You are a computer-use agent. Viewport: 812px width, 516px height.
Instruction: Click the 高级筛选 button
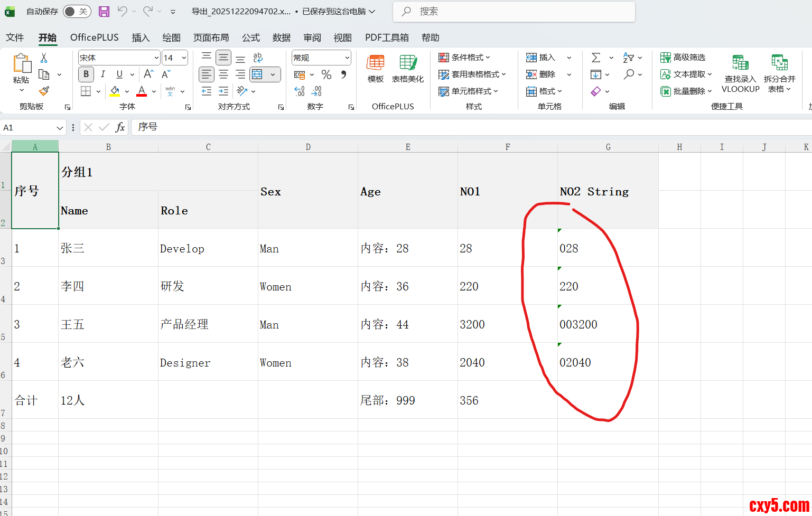pyautogui.click(x=683, y=58)
